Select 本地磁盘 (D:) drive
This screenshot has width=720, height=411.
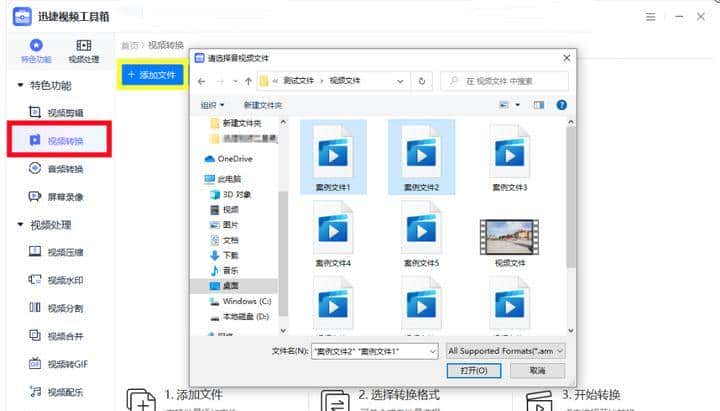point(240,317)
